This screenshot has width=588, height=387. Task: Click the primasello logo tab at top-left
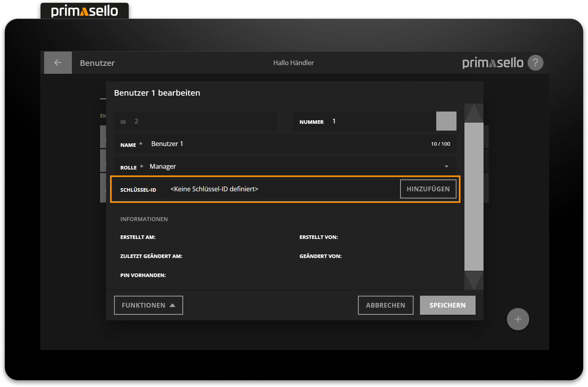coord(85,11)
